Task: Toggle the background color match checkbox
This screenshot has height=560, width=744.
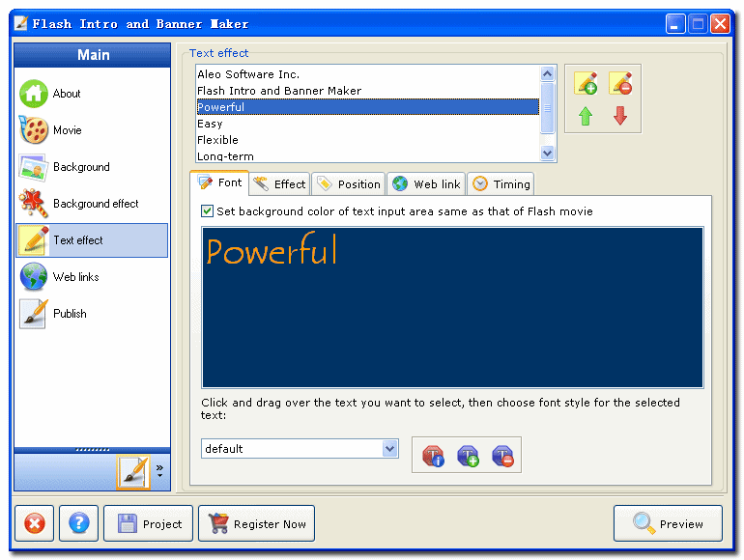Action: tap(207, 211)
